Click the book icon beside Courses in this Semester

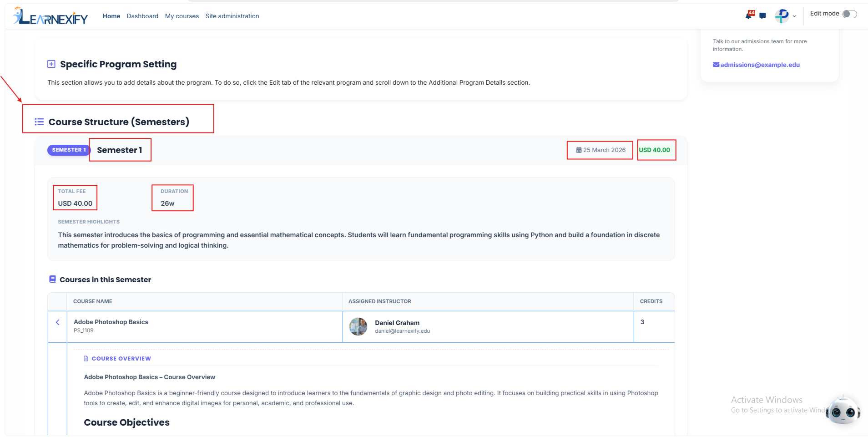[x=52, y=279]
